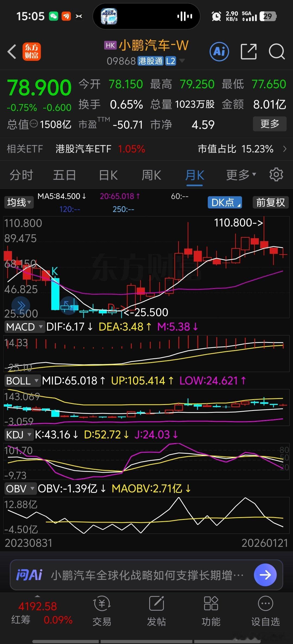Tap 更多 button beside 市净
This screenshot has height=644, width=293.
click(270, 124)
